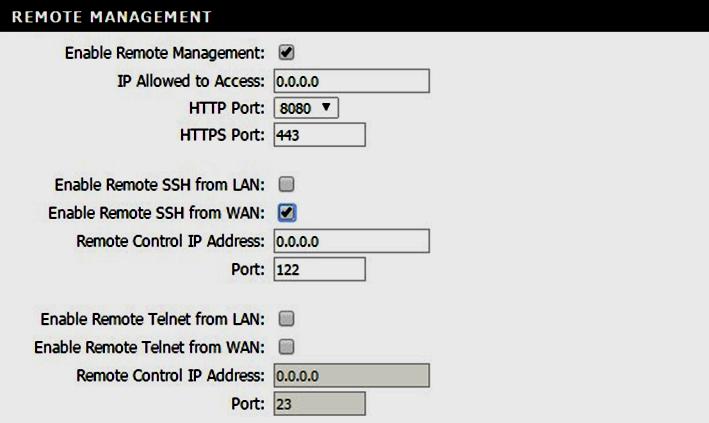The image size is (709, 423).
Task: Click Enable Remote Telnet from LAN label
Action: point(152,319)
